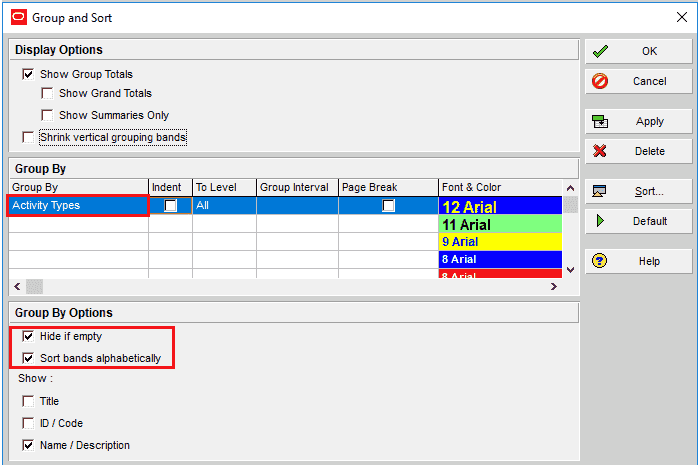Viewport: 700px width, 465px height.
Task: Open the To Level 'All' cell
Action: (224, 205)
